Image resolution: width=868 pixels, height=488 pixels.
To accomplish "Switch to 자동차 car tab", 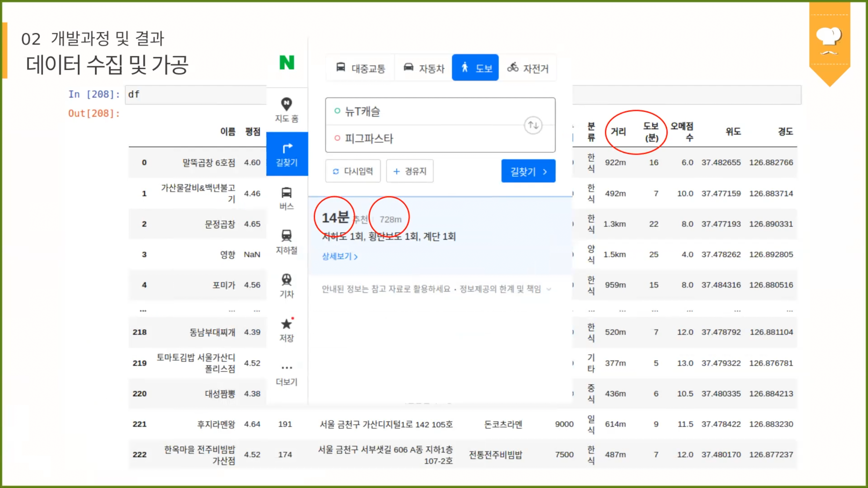I will (424, 68).
